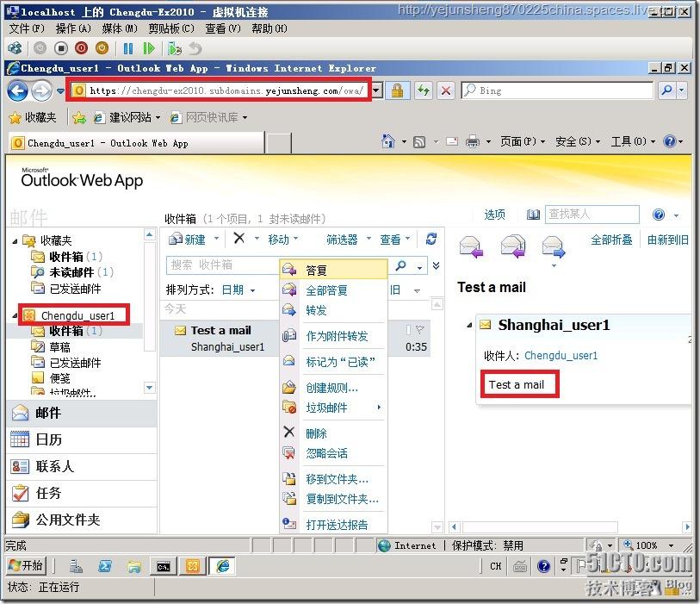
Task: Click the delete X icon in mail toolbar
Action: click(x=239, y=238)
